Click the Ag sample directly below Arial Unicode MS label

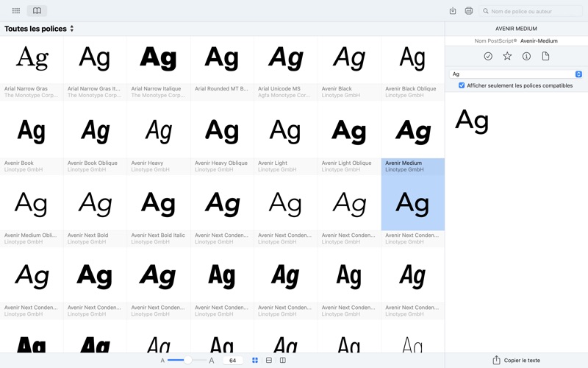click(285, 131)
